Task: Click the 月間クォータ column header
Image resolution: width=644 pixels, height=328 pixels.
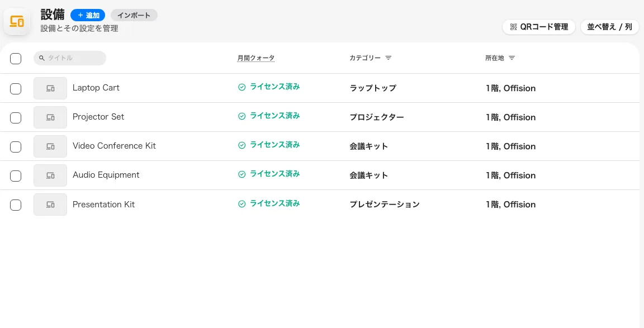Action: [256, 58]
